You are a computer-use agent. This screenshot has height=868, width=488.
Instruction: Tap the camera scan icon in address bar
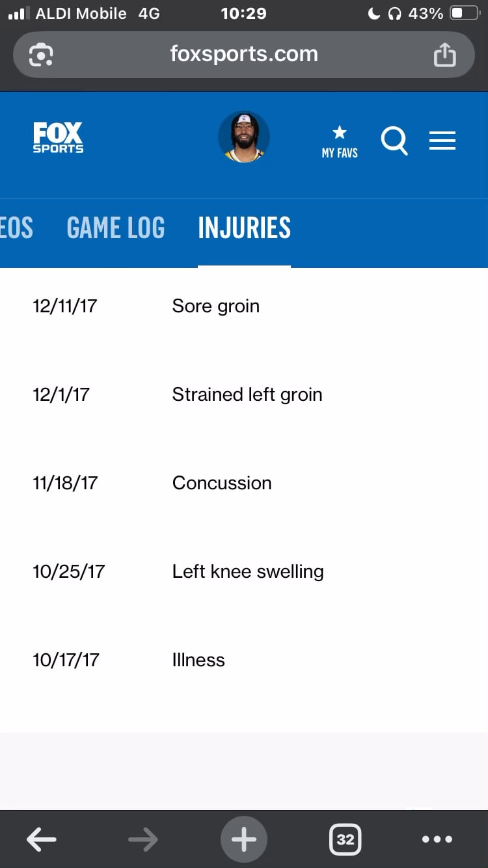41,55
